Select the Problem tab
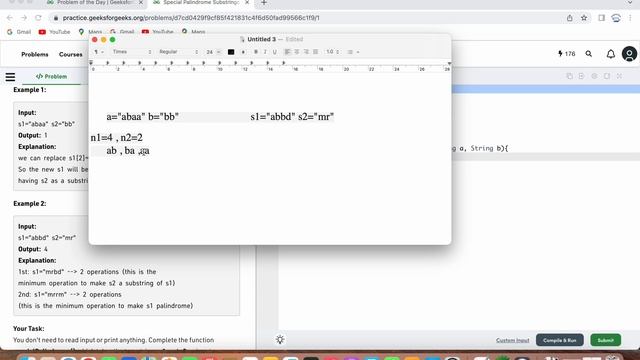Viewport: 640px width, 360px height. [51, 76]
